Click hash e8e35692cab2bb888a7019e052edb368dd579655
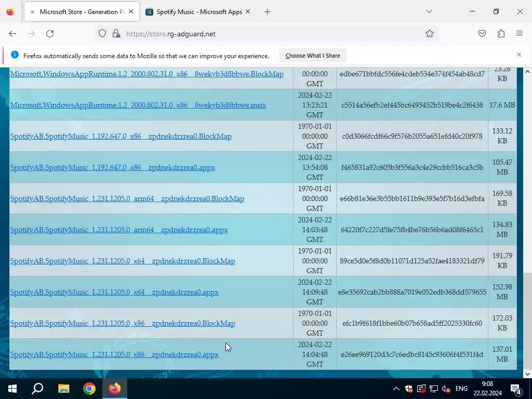 pos(412,292)
